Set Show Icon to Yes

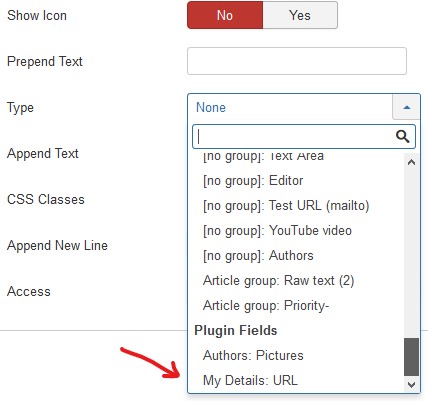(x=300, y=15)
